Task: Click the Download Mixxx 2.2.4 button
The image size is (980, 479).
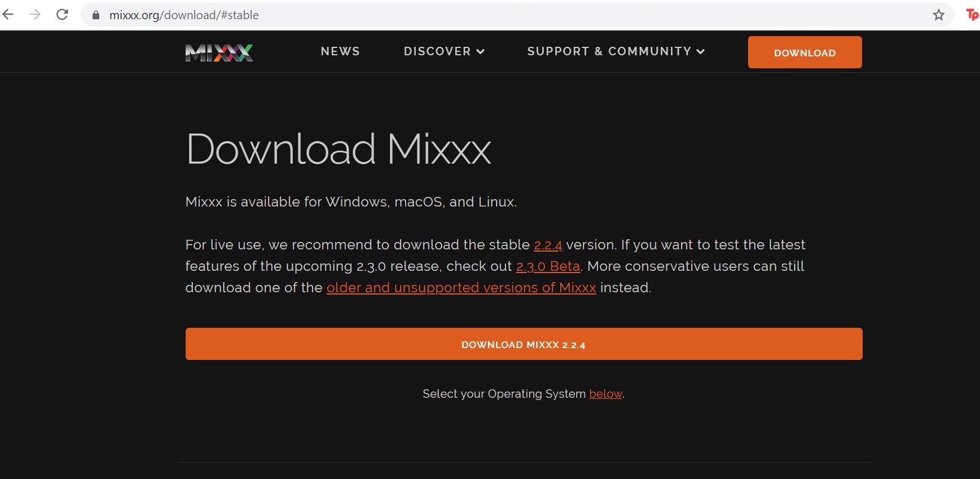Action: coord(524,344)
